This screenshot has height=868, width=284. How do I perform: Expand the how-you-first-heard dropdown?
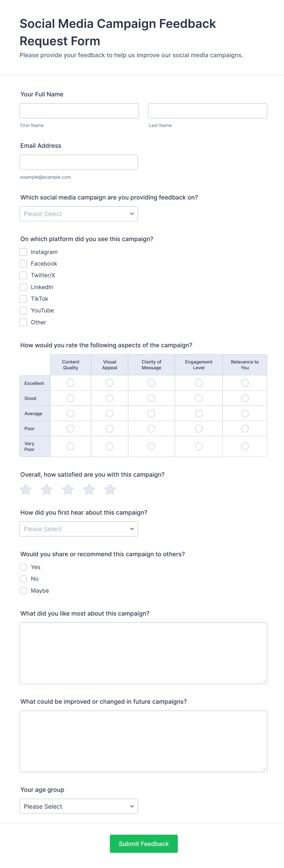coord(79,529)
